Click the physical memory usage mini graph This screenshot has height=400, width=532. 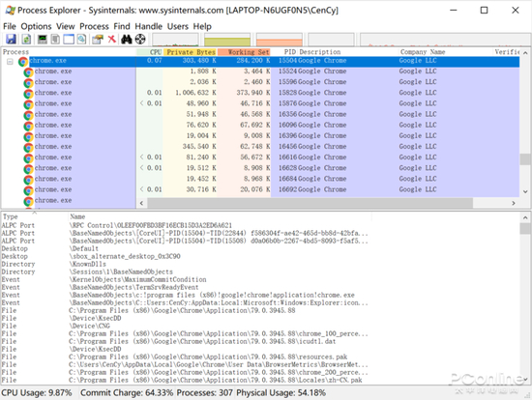[280, 40]
